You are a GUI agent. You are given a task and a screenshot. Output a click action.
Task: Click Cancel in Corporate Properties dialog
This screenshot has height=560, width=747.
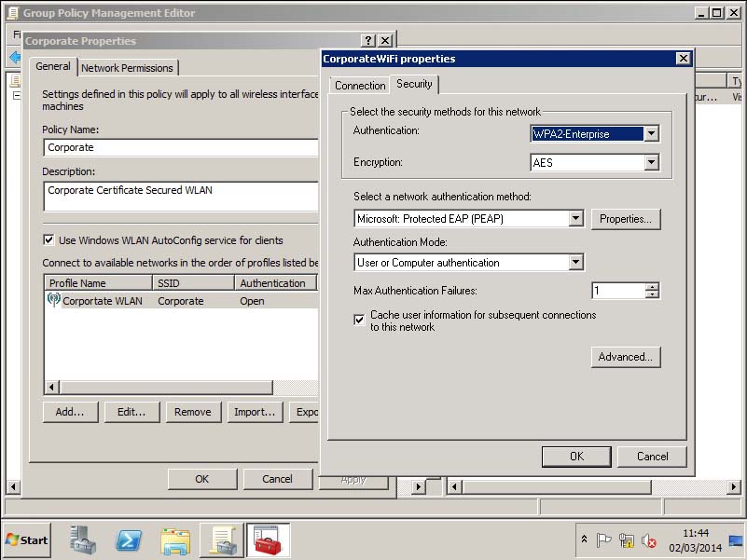pyautogui.click(x=277, y=479)
